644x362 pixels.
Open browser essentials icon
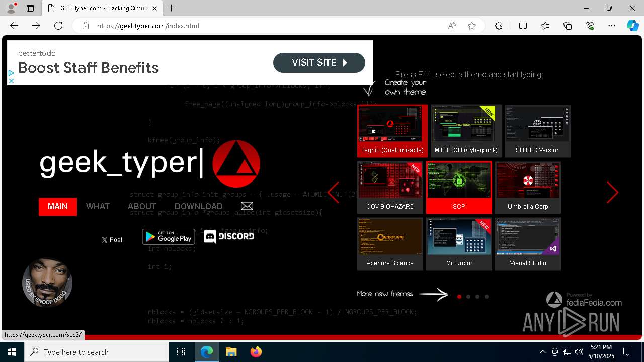590,26
